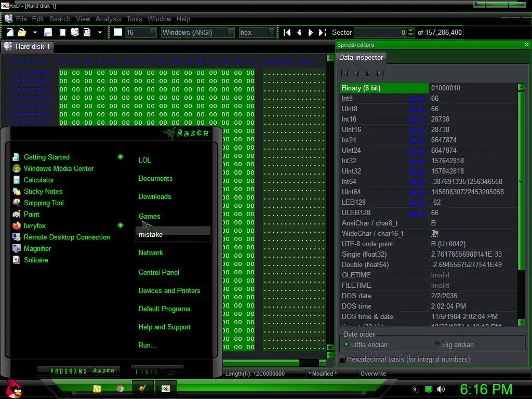Launch furryfox from the Start menu
The width and height of the screenshot is (532, 399).
(35, 225)
